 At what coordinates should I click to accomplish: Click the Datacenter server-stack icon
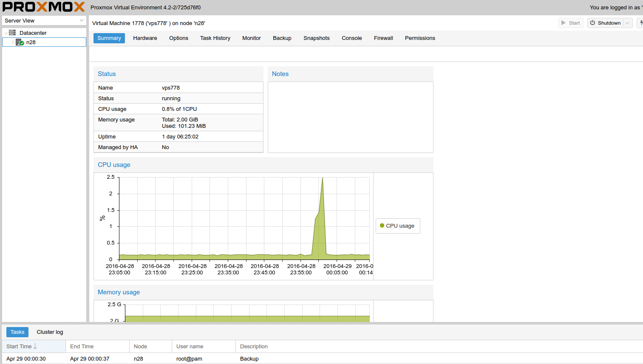coord(12,33)
